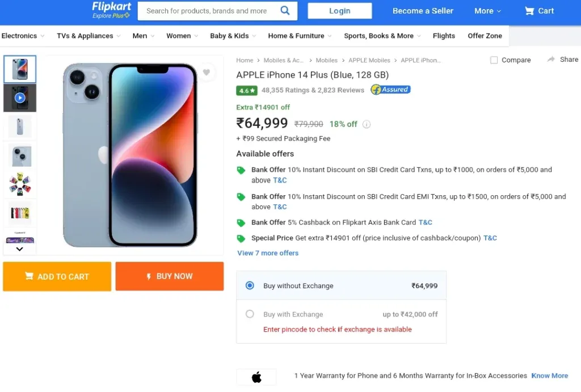Click the Share arrow icon
The width and height of the screenshot is (581, 392).
coord(551,59)
